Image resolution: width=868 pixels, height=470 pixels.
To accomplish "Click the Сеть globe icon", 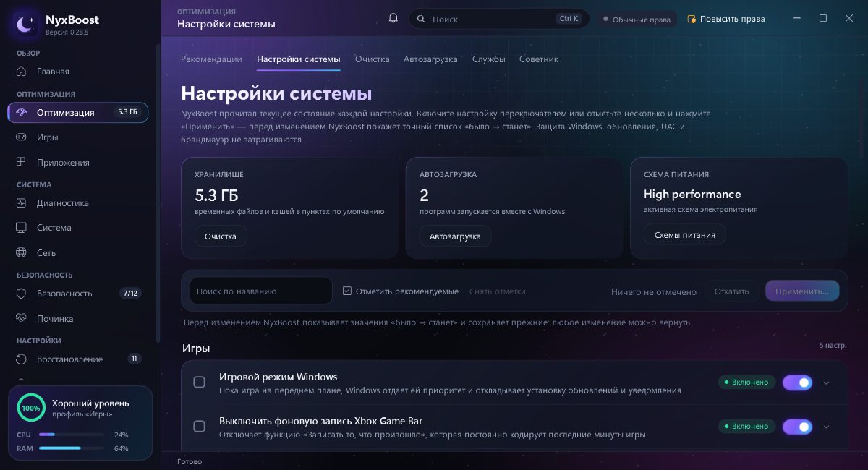I will coord(22,253).
